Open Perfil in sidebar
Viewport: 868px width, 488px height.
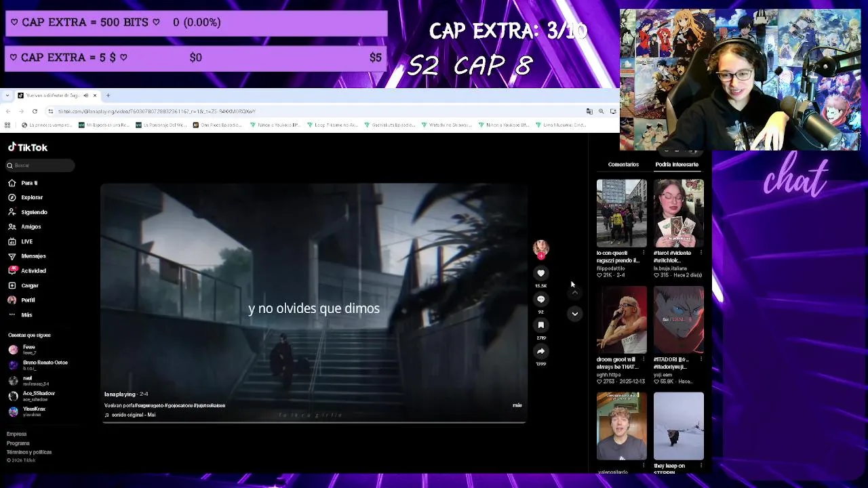click(x=22, y=300)
